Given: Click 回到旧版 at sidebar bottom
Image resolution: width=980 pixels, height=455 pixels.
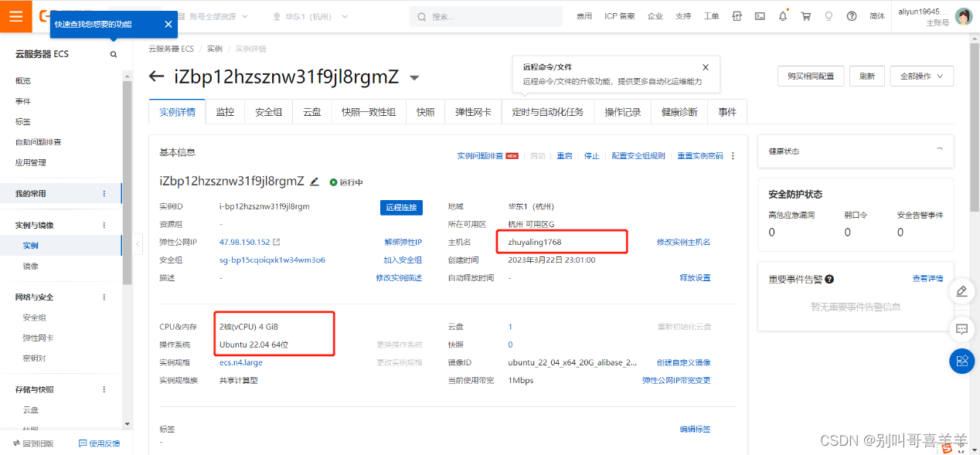Looking at the screenshot, I should point(33,443).
